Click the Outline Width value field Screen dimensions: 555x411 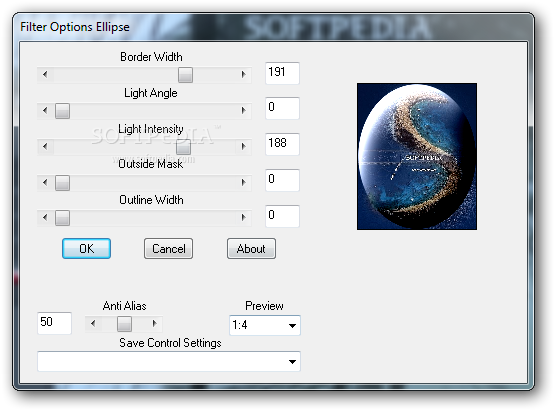282,216
